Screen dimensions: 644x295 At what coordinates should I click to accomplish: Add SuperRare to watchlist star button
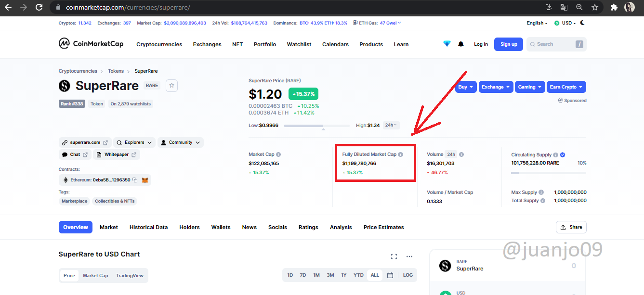(172, 86)
